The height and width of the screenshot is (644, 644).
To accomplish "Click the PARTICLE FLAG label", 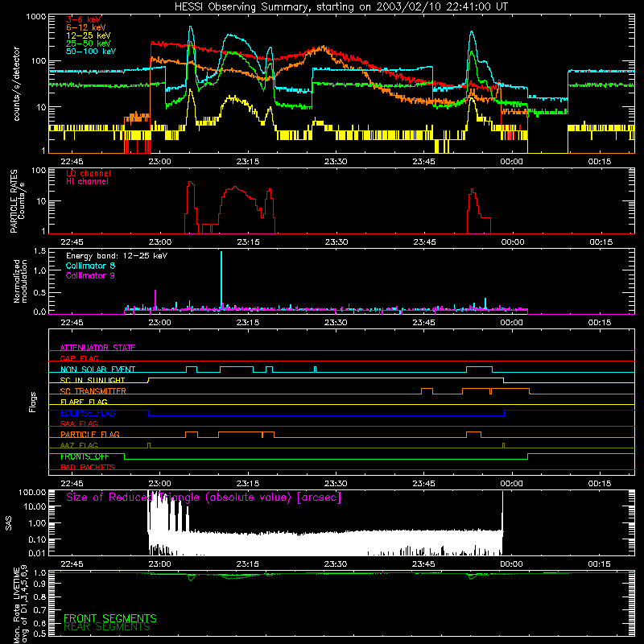I will (x=90, y=435).
